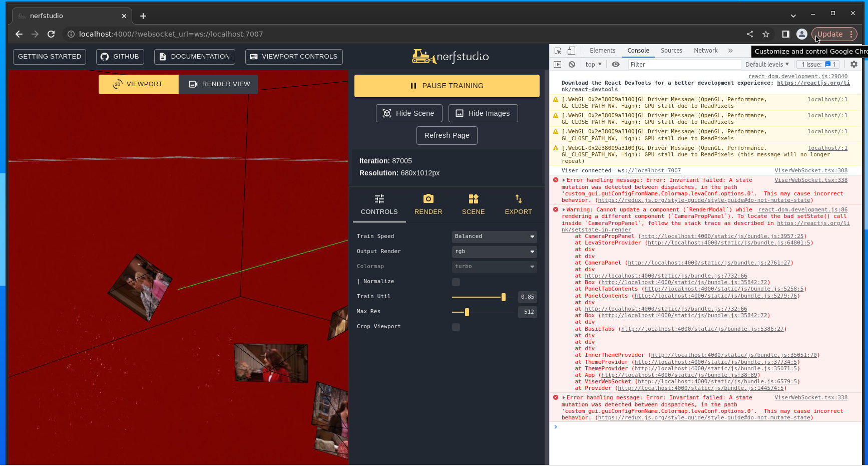Open the Export panel icon

(x=518, y=199)
